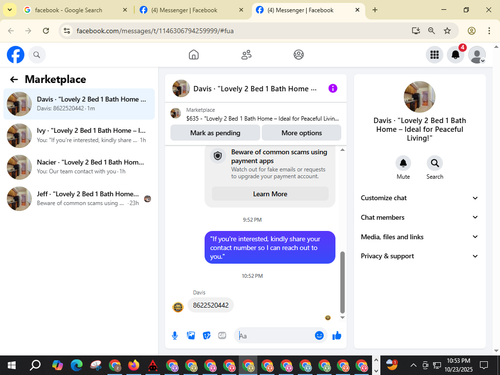Expand Customize chat section
The image size is (500, 375).
coord(419,198)
